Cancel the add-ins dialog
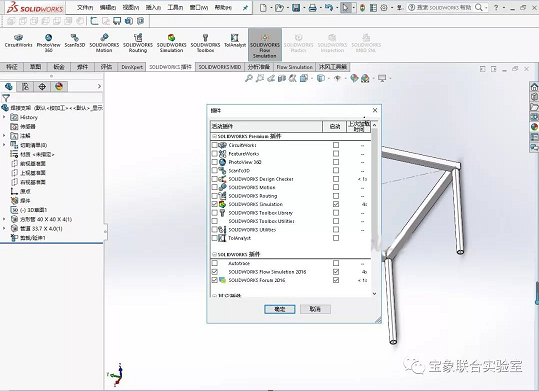Image resolution: width=539 pixels, height=391 pixels. (x=315, y=309)
